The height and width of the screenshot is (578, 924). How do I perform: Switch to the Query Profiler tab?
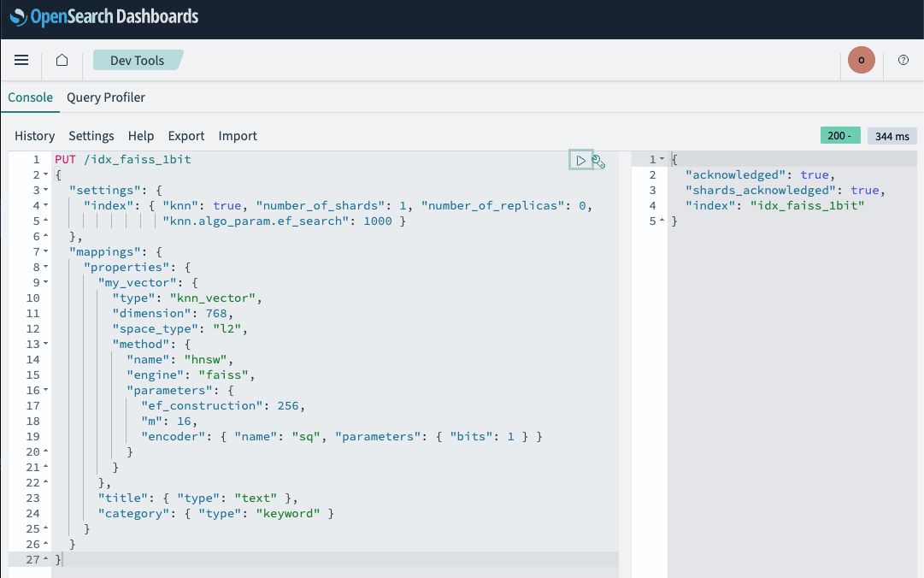[105, 97]
